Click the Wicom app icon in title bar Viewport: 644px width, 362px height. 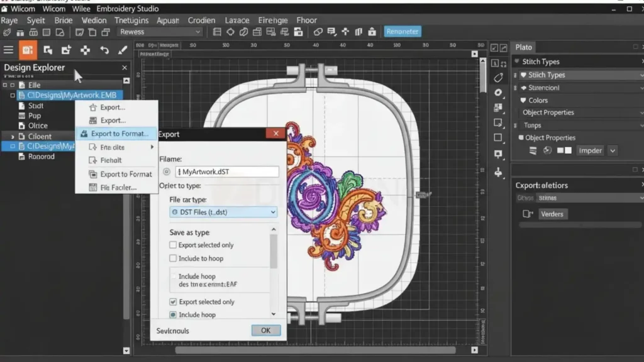point(4,9)
